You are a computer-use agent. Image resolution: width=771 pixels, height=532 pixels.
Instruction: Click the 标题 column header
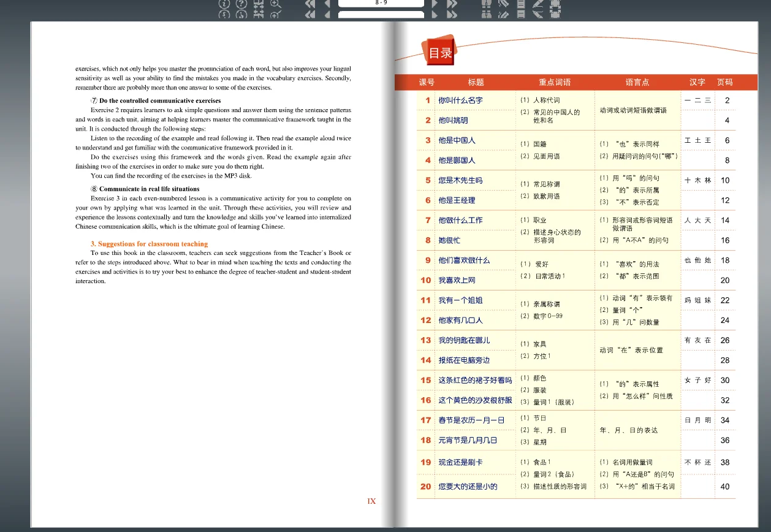476,82
